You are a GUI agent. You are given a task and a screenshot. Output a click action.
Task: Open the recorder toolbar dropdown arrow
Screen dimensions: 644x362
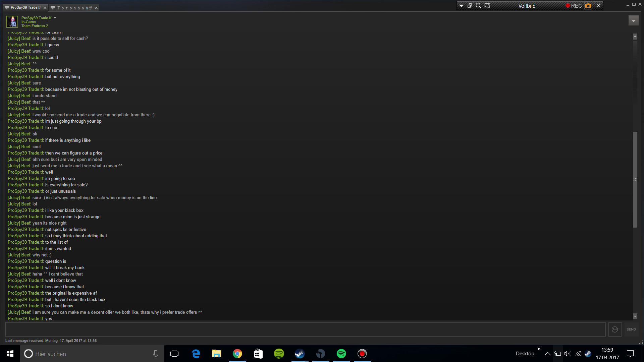coord(461,6)
